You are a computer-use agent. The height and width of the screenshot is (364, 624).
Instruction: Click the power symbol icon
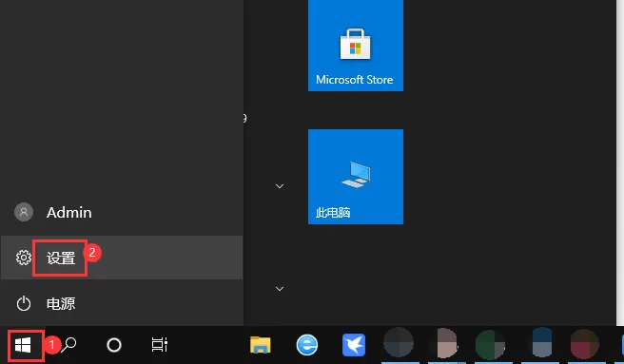click(x=24, y=303)
